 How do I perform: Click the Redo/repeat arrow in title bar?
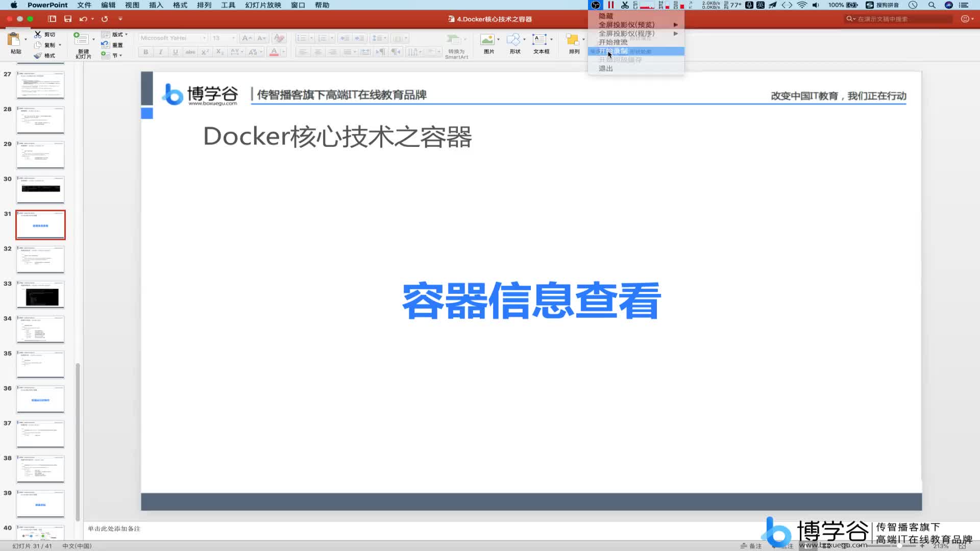click(x=105, y=19)
